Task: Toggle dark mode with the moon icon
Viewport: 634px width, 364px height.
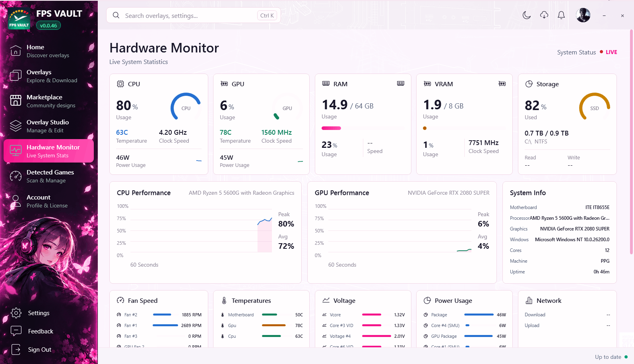Action: pos(527,15)
